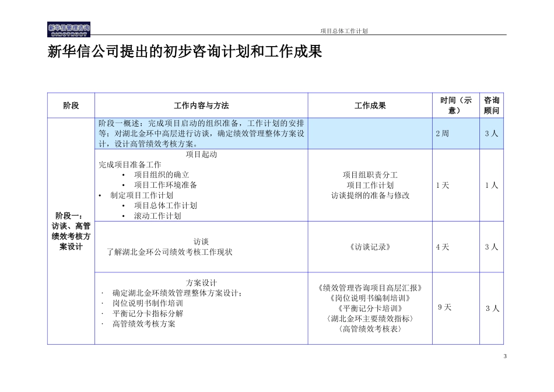Select the 时间（示意） column header

coord(456,106)
